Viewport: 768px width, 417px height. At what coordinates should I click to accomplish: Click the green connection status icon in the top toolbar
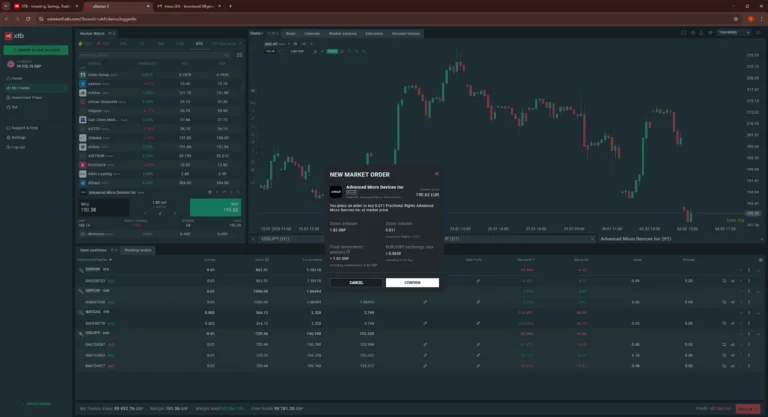click(x=710, y=33)
